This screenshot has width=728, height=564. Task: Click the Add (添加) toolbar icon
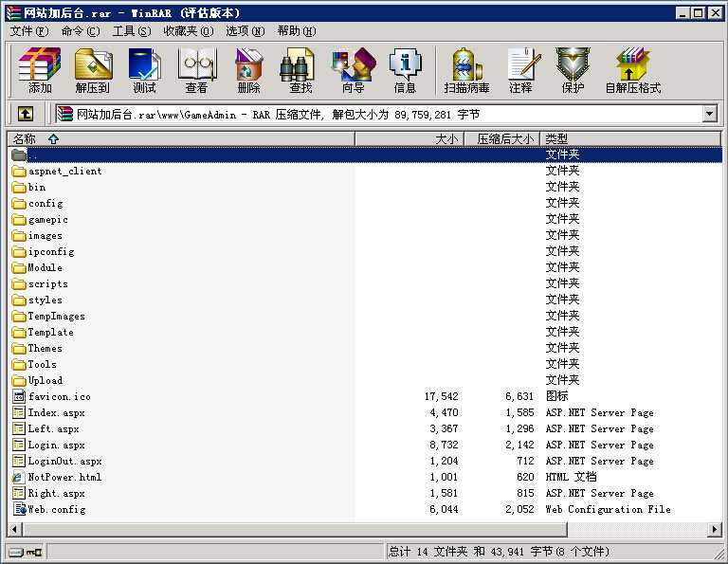point(40,69)
